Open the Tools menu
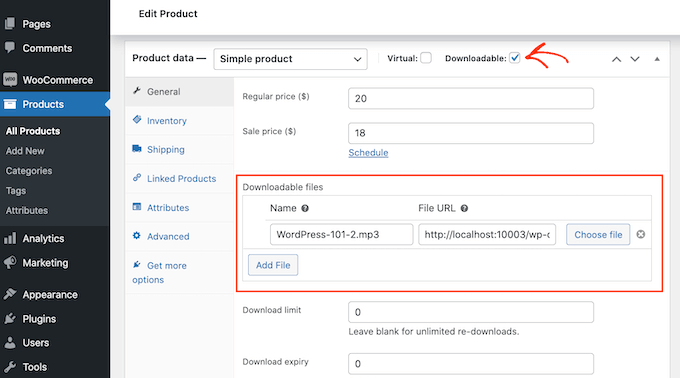This screenshot has height=378, width=680. (x=55, y=367)
